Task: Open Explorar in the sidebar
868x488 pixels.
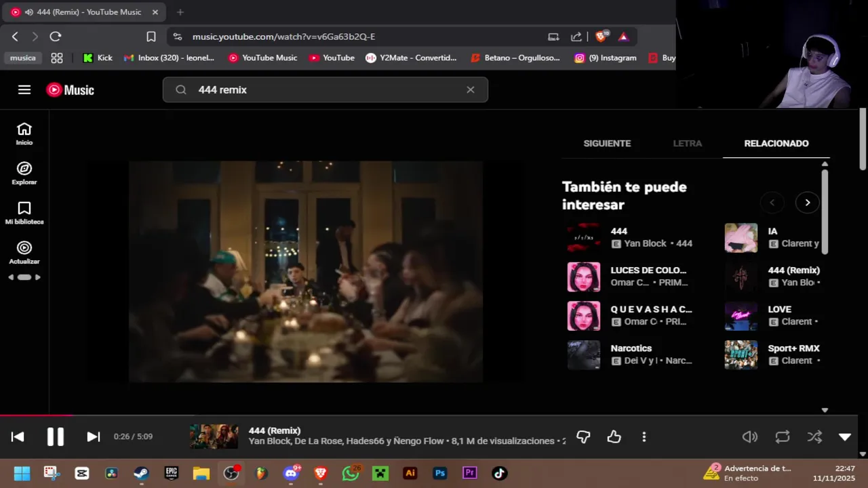Action: point(24,174)
